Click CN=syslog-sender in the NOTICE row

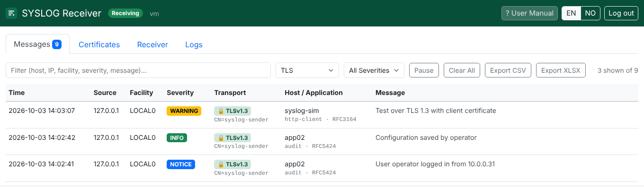point(241,173)
